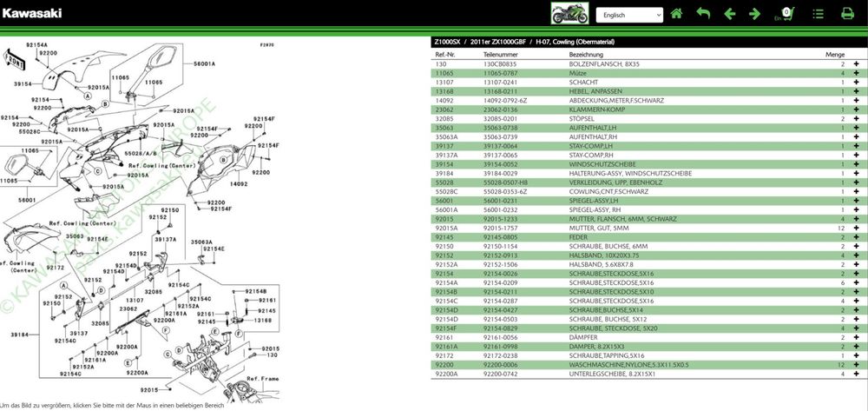868x411 pixels.
Task: Add SPIEGEL-ASSY,LH part via plus
Action: pyautogui.click(x=857, y=201)
